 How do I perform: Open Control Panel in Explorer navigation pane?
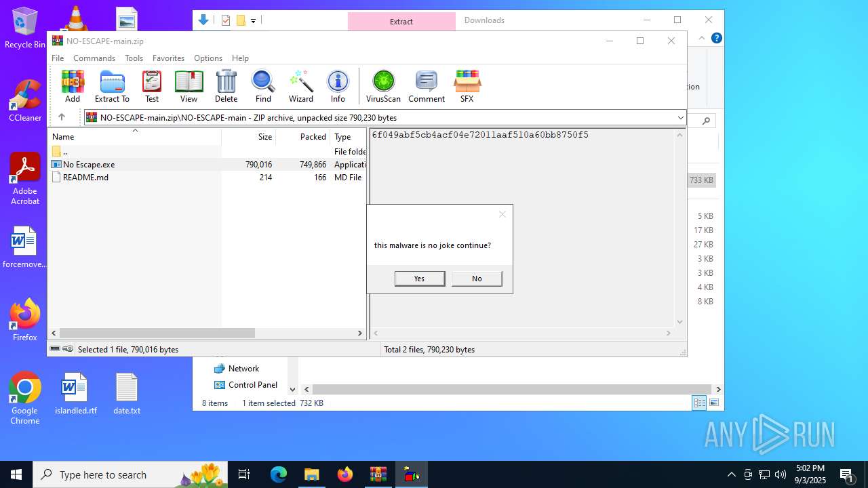point(245,385)
